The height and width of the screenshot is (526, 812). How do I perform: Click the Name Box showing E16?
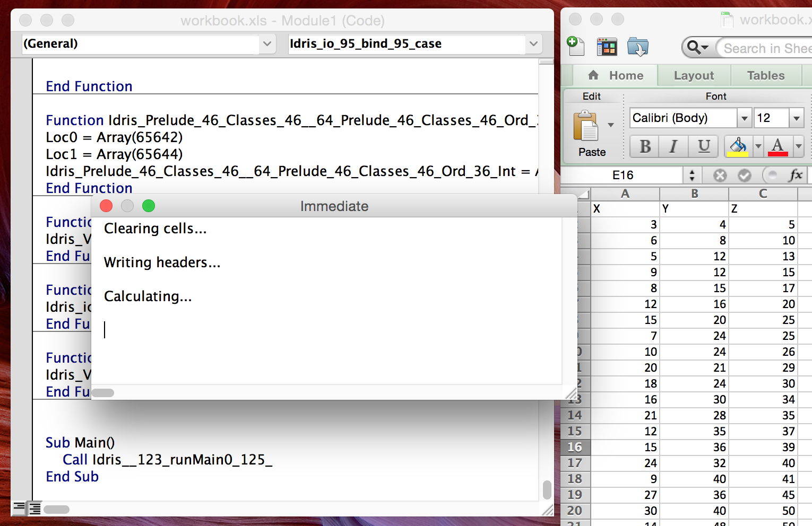(x=623, y=175)
